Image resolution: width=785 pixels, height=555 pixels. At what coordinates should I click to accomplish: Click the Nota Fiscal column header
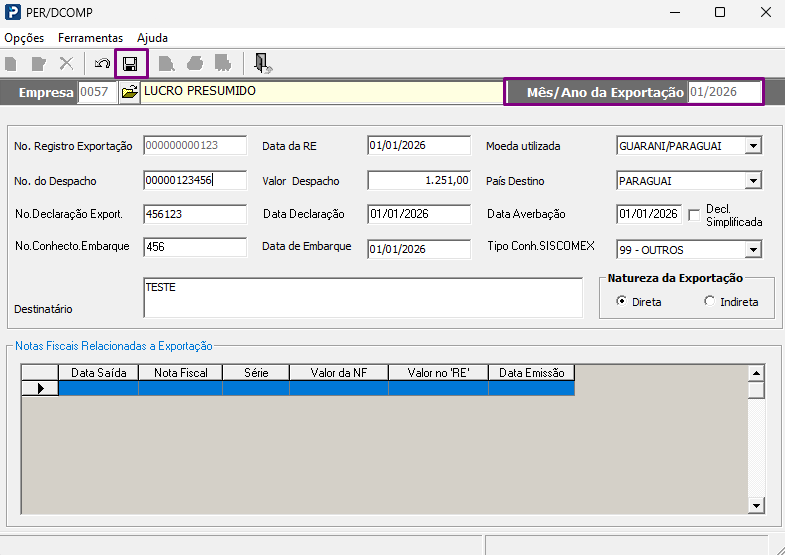[x=181, y=373]
